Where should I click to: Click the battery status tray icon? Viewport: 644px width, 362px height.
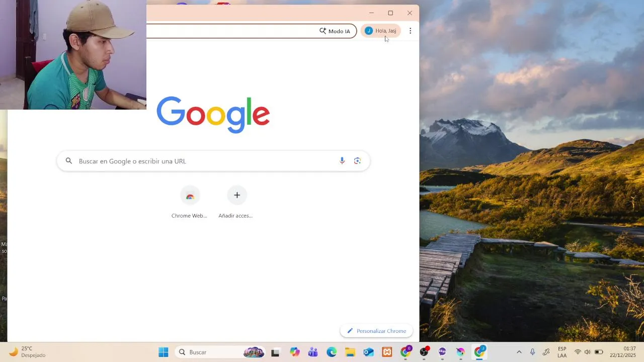pyautogui.click(x=599, y=352)
